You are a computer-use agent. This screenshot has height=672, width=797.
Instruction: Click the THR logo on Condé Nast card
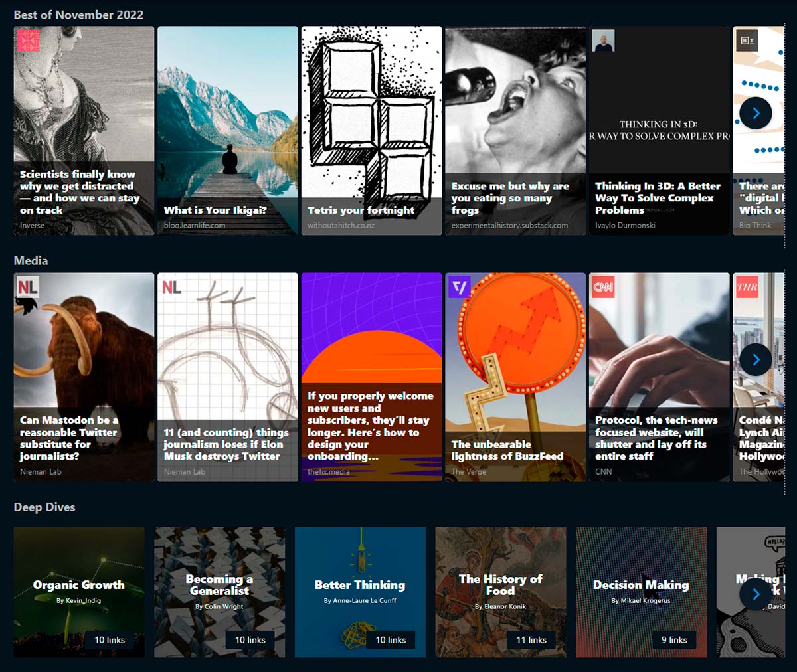point(747,287)
